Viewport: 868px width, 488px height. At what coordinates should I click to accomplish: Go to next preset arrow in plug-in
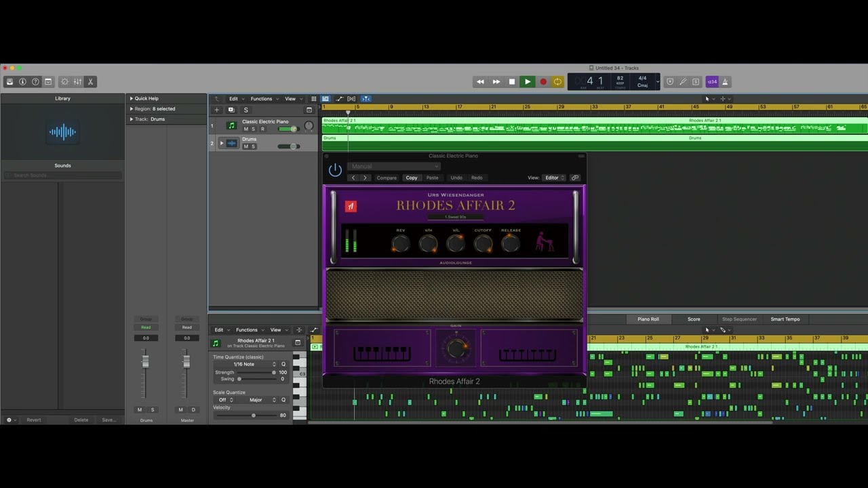pyautogui.click(x=365, y=178)
